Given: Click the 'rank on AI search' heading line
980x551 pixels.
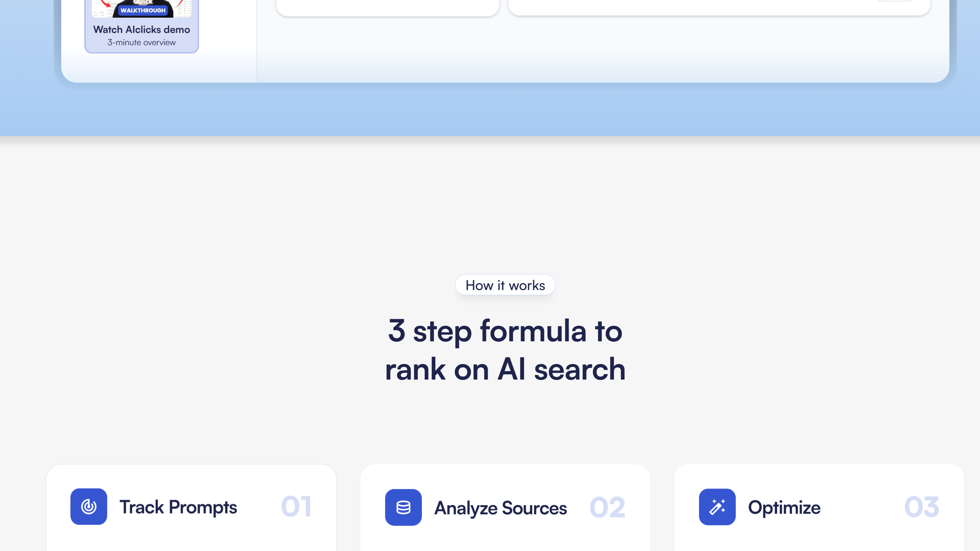Looking at the screenshot, I should click(505, 369).
